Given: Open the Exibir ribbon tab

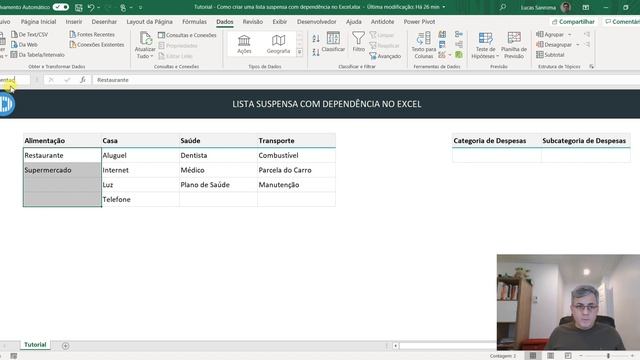Looking at the screenshot, I should click(x=280, y=22).
